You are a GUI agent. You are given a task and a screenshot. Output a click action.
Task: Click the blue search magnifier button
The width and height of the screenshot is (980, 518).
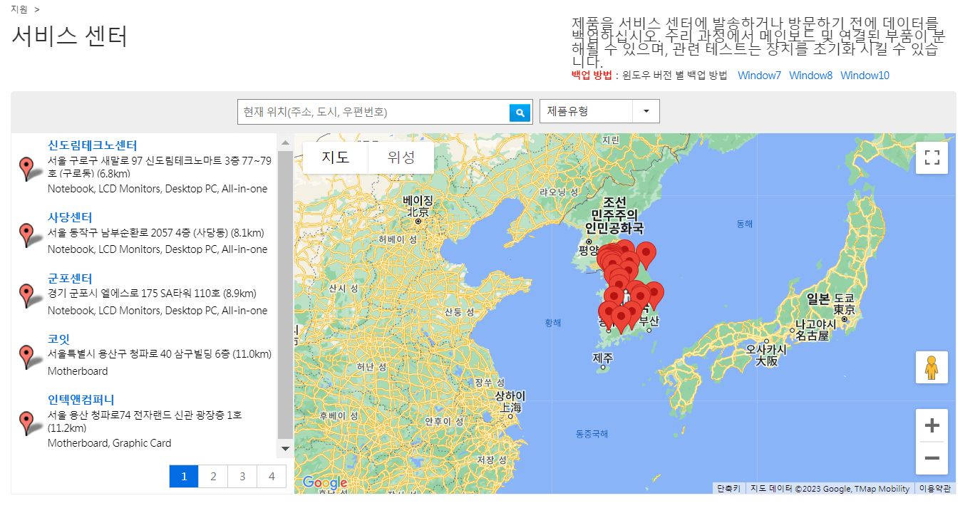point(520,113)
